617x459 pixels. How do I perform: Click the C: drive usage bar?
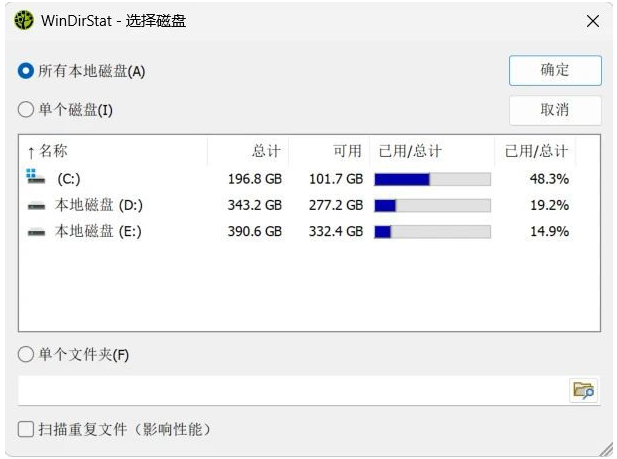click(432, 179)
